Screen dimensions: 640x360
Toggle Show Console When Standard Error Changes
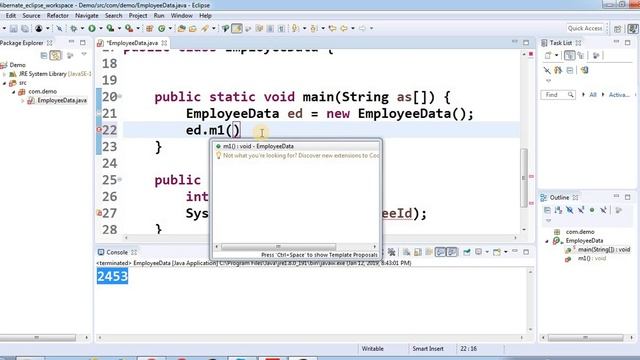point(452,252)
